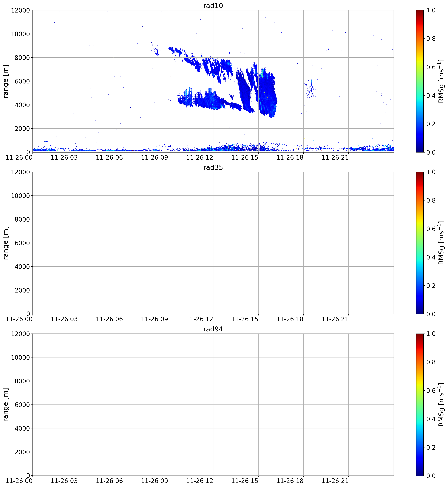Click the 0.8 tick on rad35 colorbar

point(431,200)
